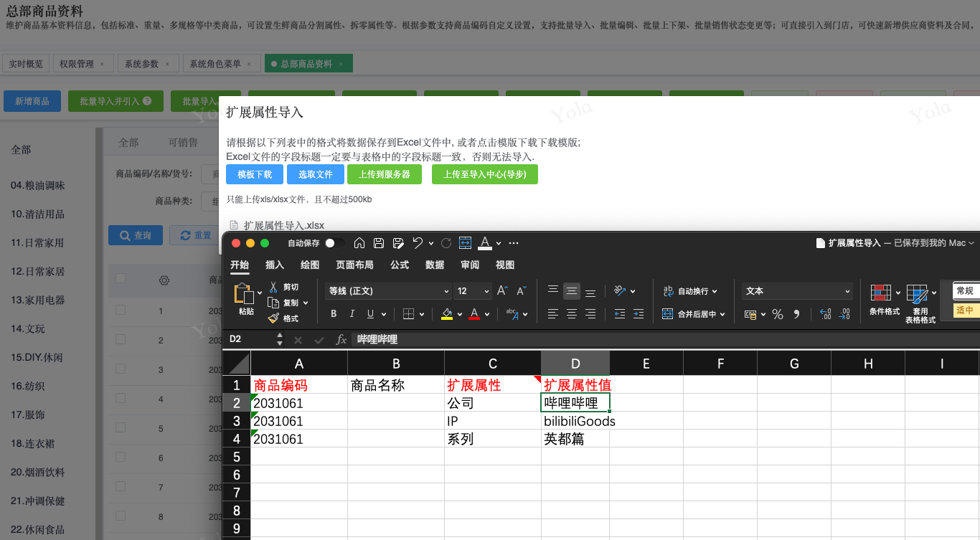Tick the select-all checkbox in table header

(121, 278)
